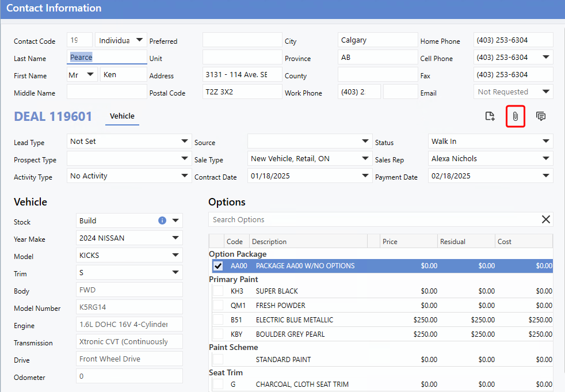The image size is (565, 392).
Task: Open the deal comments chat icon
Action: tap(541, 116)
